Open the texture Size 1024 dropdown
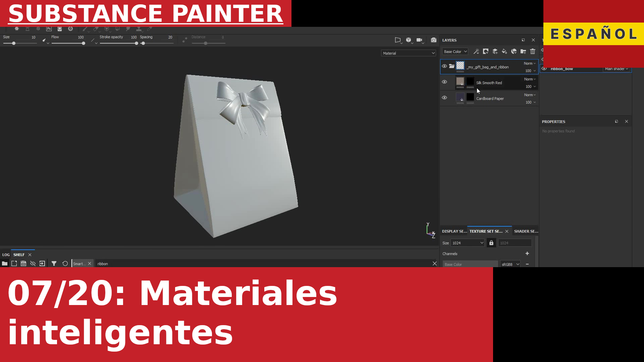Image resolution: width=644 pixels, height=362 pixels. [x=468, y=243]
